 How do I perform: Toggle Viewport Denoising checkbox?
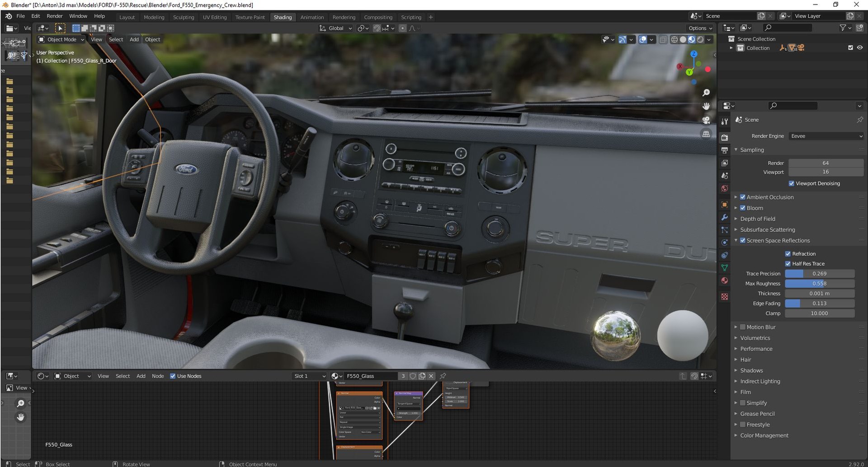click(x=791, y=183)
